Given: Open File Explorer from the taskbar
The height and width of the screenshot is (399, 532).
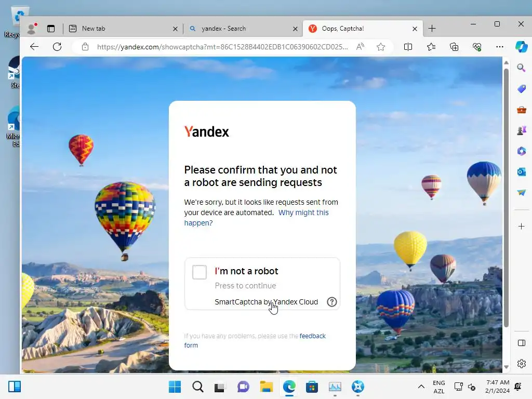Looking at the screenshot, I should (x=267, y=387).
